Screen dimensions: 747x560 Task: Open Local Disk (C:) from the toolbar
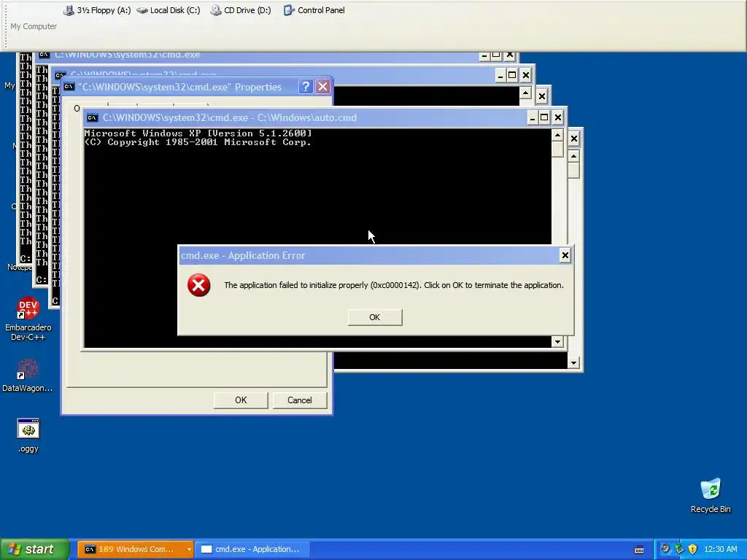coord(169,10)
